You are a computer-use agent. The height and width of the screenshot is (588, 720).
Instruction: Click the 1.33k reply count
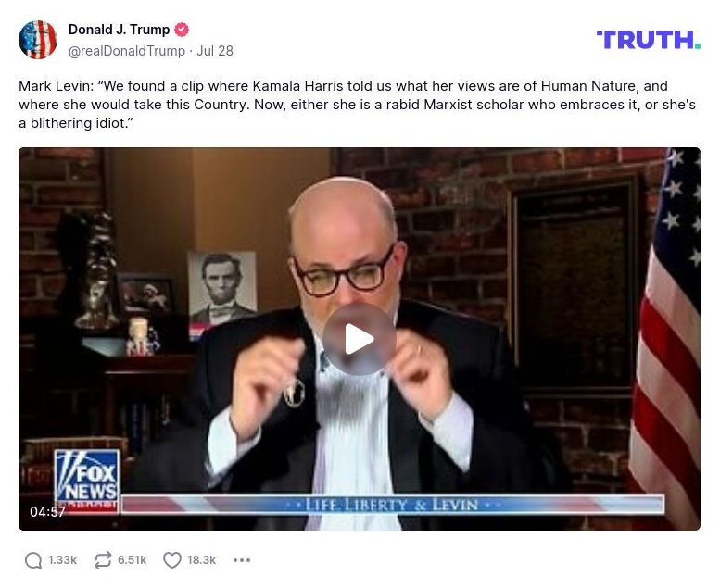click(62, 560)
